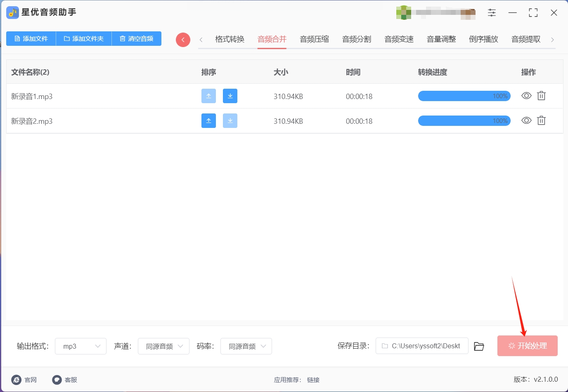The width and height of the screenshot is (568, 392).
Task: Click the 星优音频助手 app logo
Action: click(x=12, y=13)
